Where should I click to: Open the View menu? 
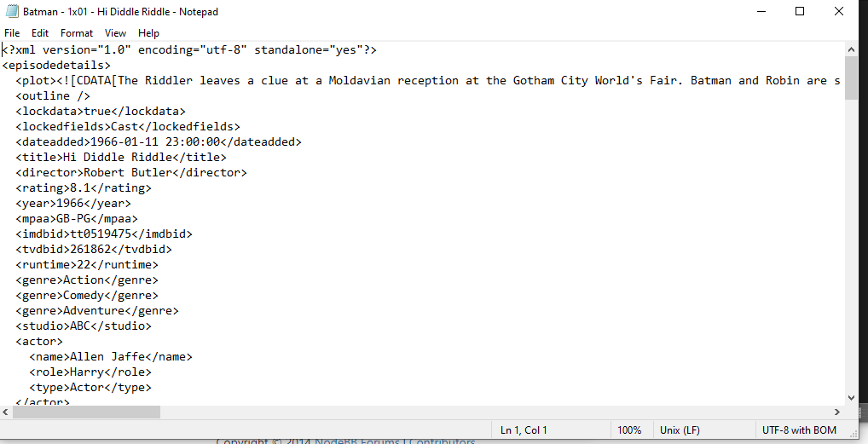click(115, 33)
